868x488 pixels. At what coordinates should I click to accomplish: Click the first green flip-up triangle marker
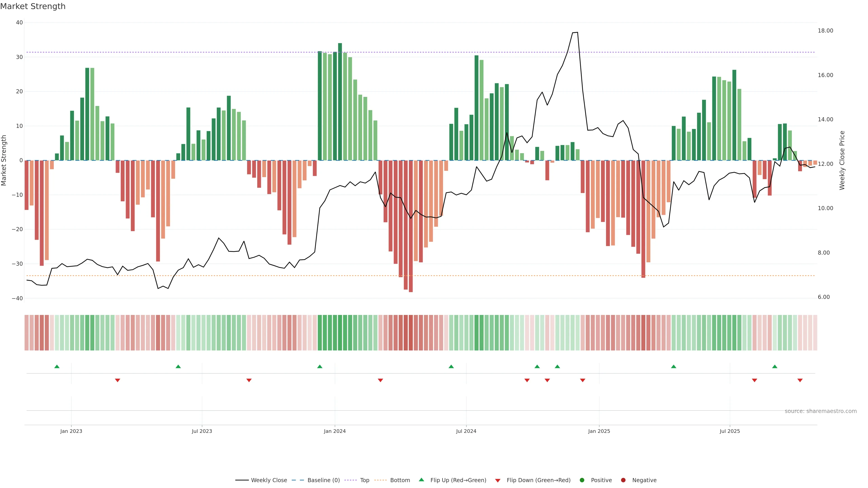click(57, 366)
